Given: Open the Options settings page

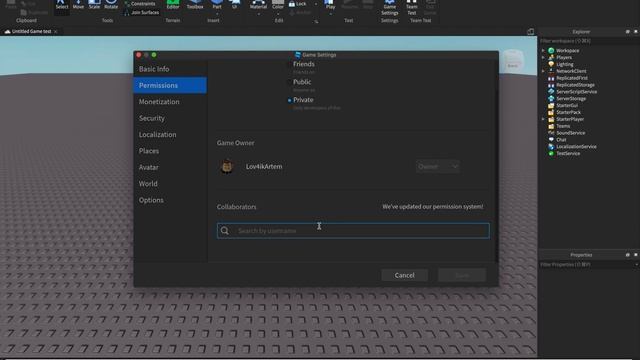Looking at the screenshot, I should (170, 200).
